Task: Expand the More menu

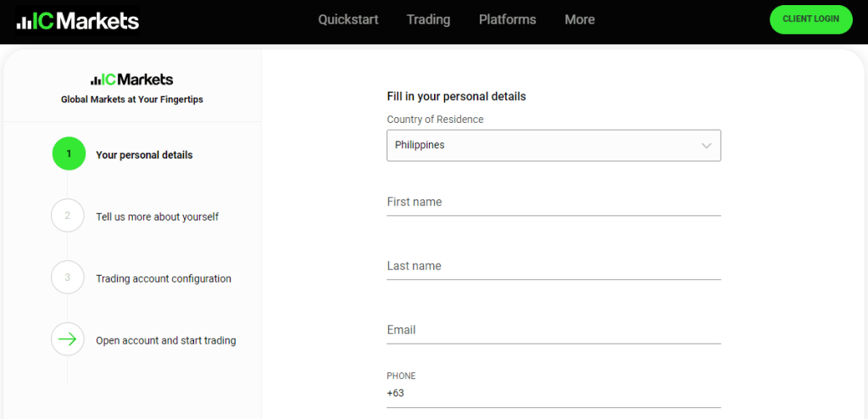Action: pos(580,20)
